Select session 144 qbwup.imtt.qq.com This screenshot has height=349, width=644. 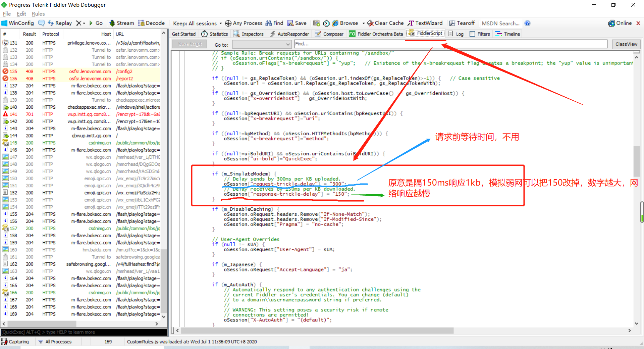81,136
